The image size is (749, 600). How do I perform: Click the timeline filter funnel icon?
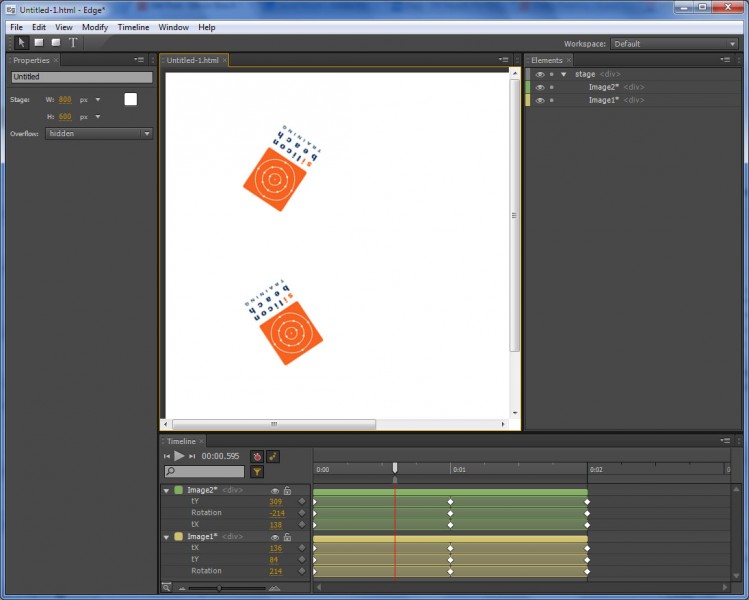(257, 472)
